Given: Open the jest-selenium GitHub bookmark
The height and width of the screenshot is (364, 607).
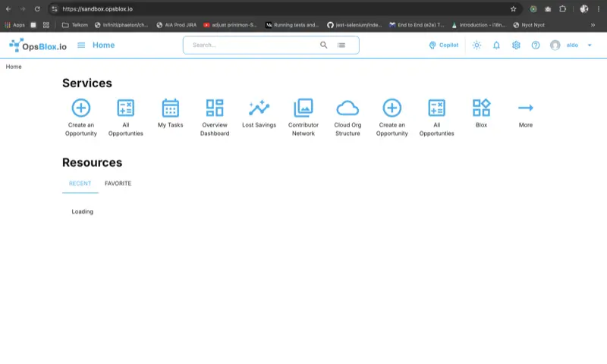Looking at the screenshot, I should click(354, 25).
